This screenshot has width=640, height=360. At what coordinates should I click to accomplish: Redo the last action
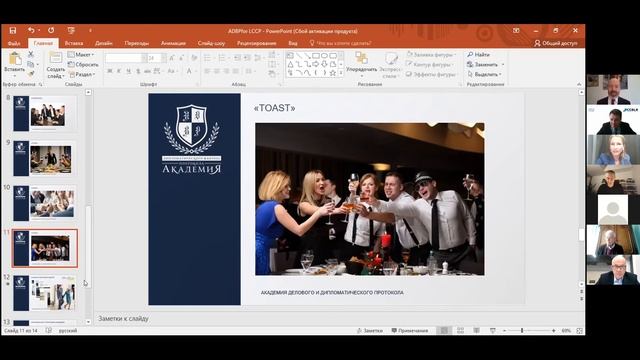(x=51, y=30)
